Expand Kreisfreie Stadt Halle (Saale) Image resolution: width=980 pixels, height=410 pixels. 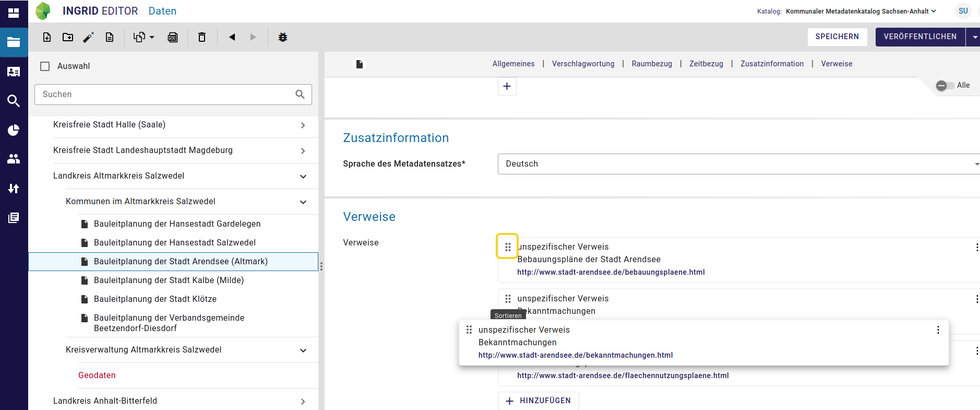coord(303,125)
